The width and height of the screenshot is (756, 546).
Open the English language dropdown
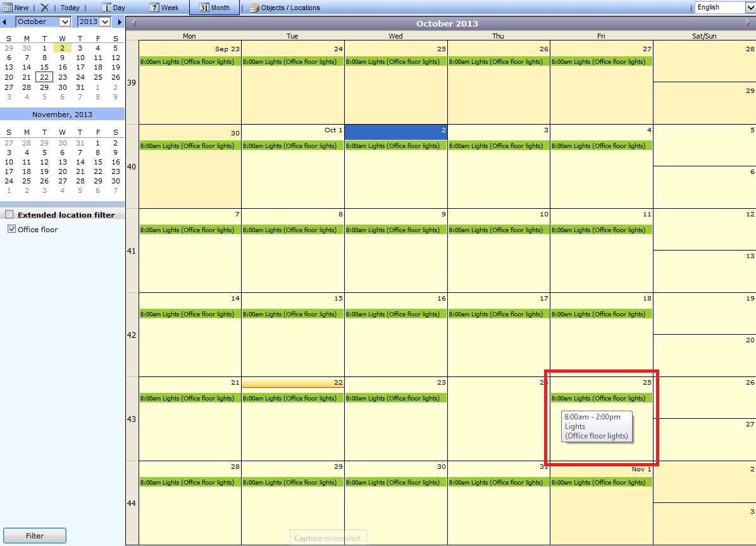750,8
